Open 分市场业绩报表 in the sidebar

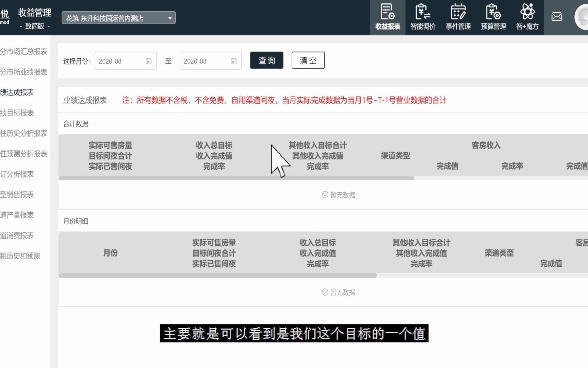point(23,72)
